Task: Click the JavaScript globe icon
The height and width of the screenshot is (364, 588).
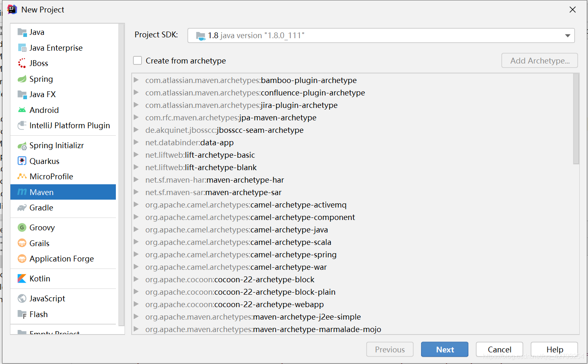Action: pos(22,298)
